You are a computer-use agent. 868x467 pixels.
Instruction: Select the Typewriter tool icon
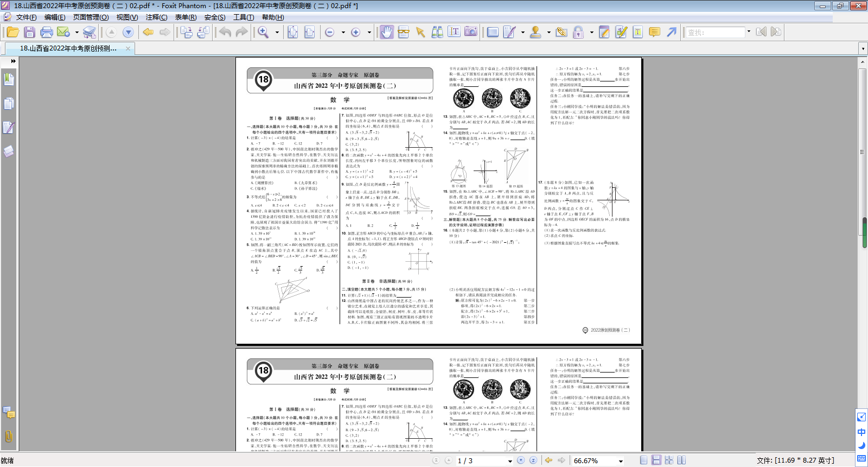pyautogui.click(x=637, y=33)
